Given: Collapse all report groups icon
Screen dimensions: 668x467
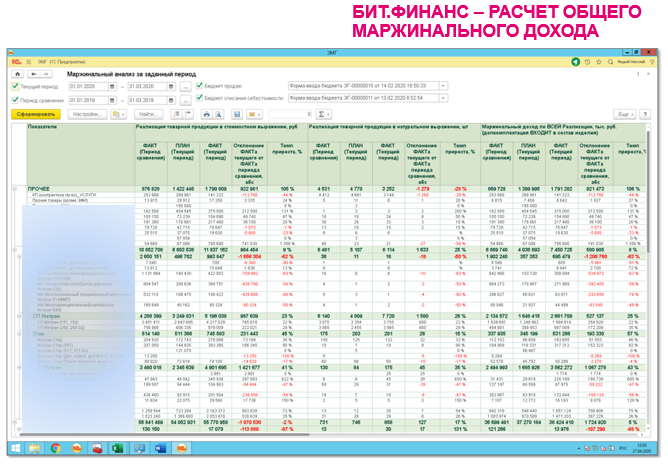Looking at the screenshot, I should (x=187, y=114).
